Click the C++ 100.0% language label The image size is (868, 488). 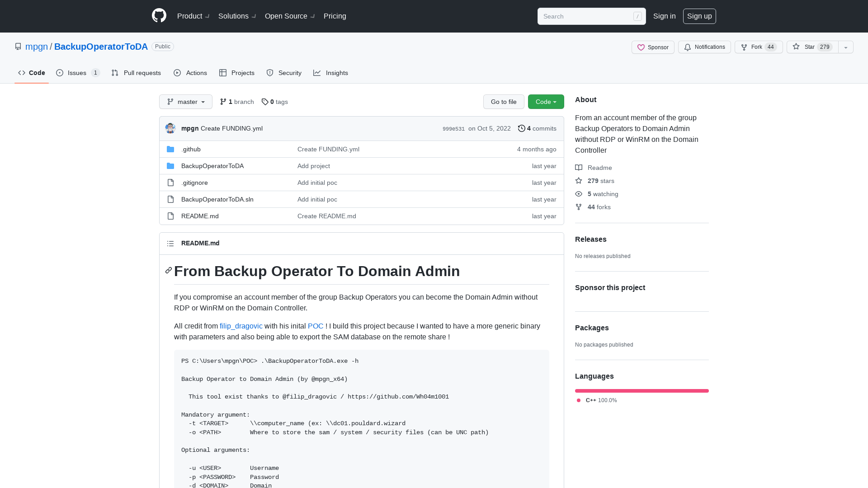[x=597, y=400]
